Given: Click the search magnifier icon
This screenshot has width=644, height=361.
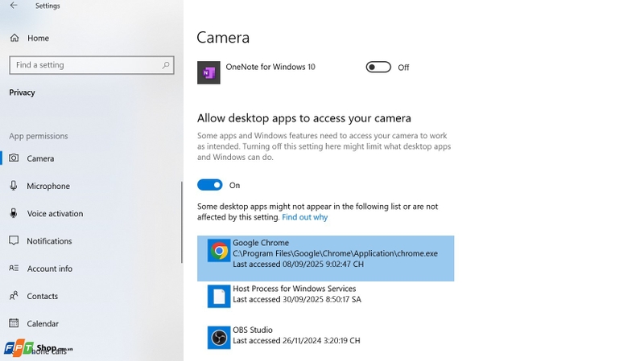Looking at the screenshot, I should pyautogui.click(x=166, y=65).
